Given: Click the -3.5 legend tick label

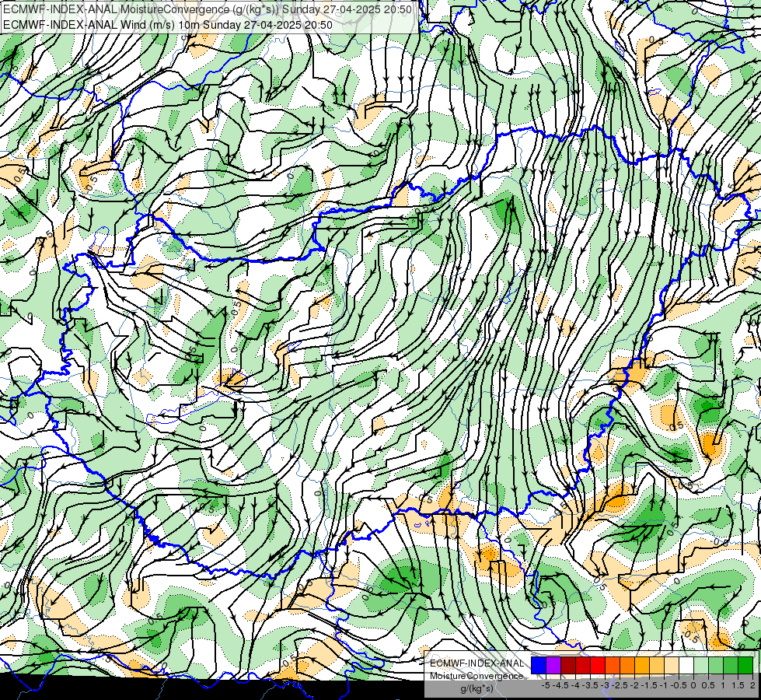Looking at the screenshot, I should tap(590, 685).
